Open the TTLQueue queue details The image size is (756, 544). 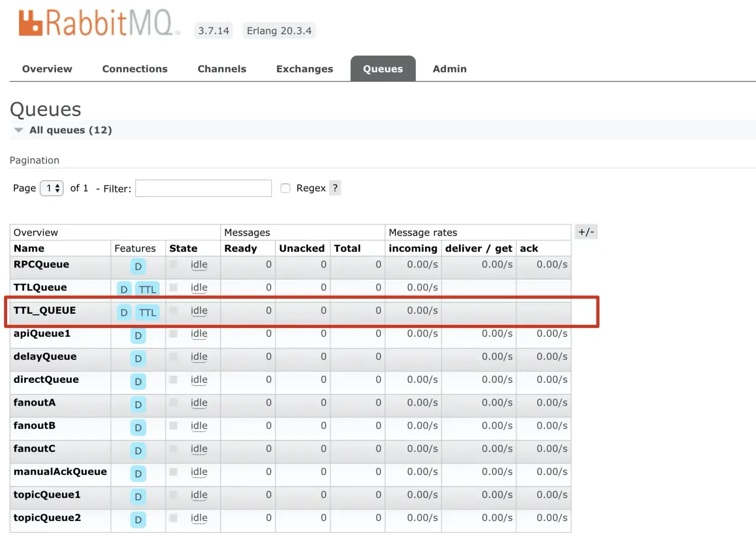coord(40,287)
